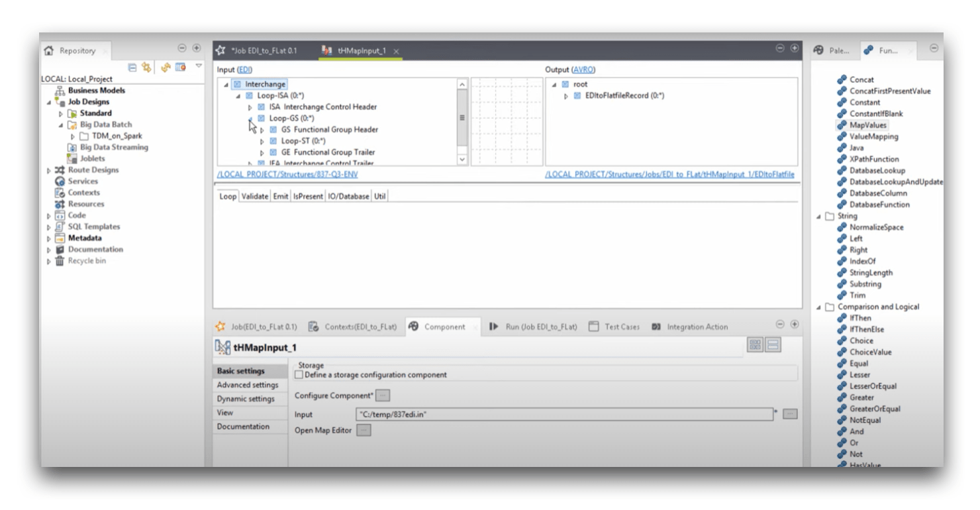Enable Define a storage configuration component
Image resolution: width=980 pixels, height=510 pixels.
coord(299,375)
